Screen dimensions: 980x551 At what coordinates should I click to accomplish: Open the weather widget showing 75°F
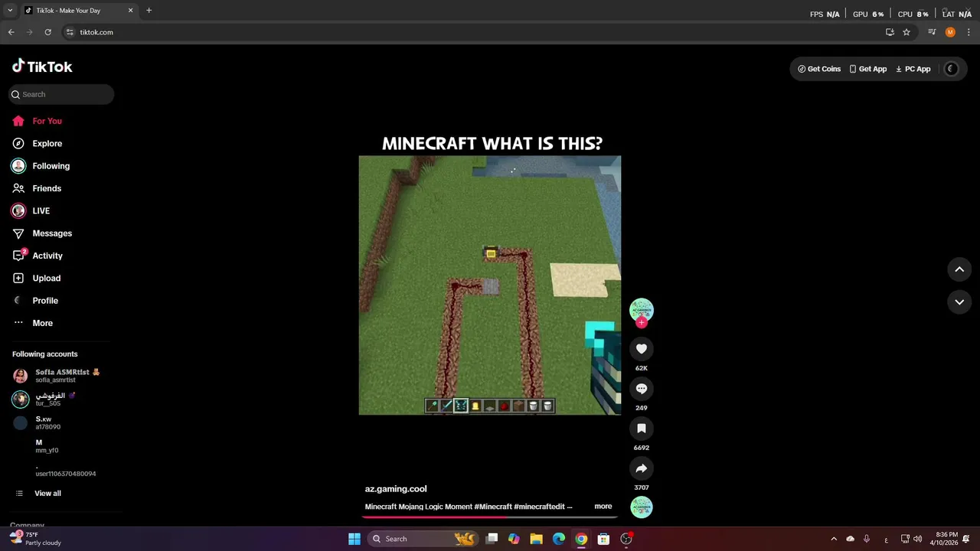click(35, 539)
